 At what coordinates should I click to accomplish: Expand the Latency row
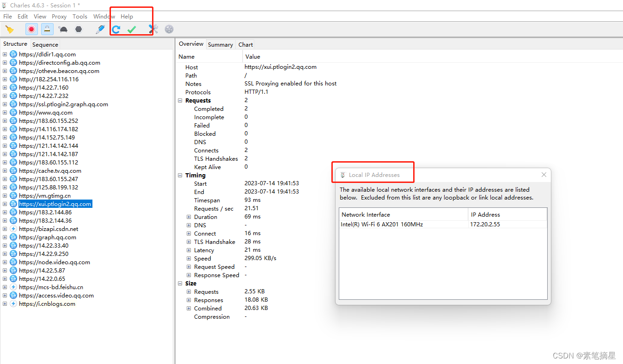tap(189, 250)
